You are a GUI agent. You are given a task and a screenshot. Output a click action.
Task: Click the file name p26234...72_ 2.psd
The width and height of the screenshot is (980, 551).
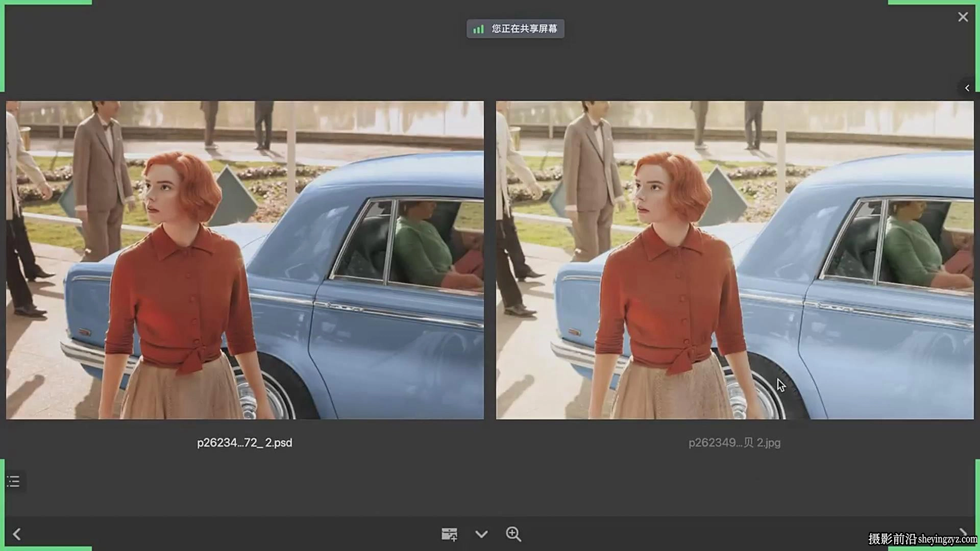tap(244, 443)
